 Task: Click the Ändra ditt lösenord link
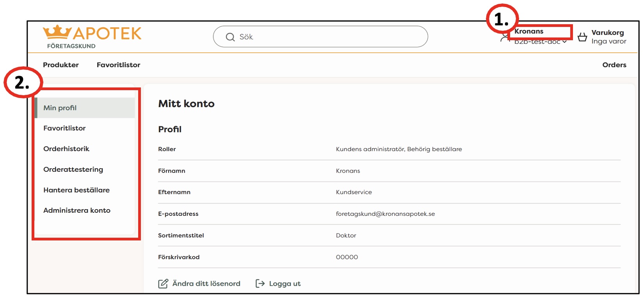pyautogui.click(x=206, y=284)
